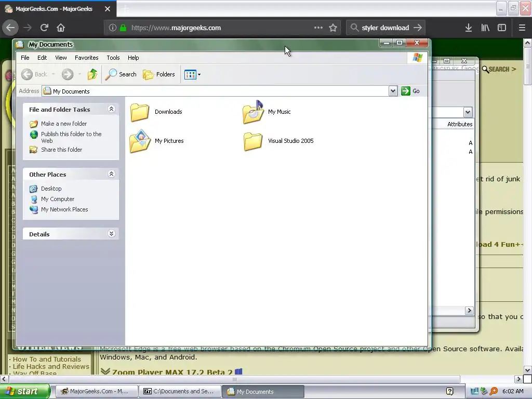Viewport: 532px width, 399px height.
Task: Click Publish this folder to the Web
Action: 71,137
